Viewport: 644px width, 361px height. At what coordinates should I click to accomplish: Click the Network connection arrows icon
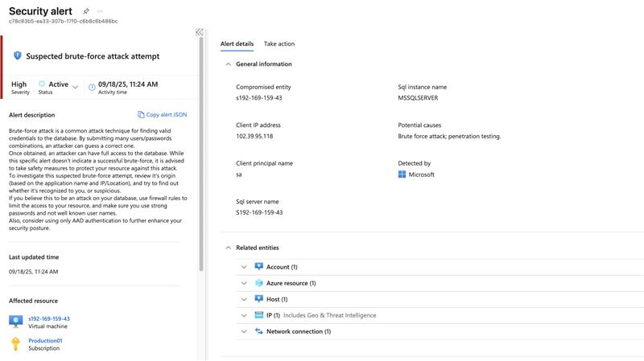click(x=258, y=331)
